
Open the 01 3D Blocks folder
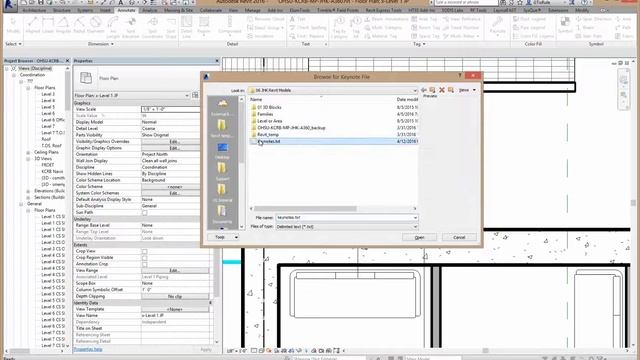[x=269, y=107]
